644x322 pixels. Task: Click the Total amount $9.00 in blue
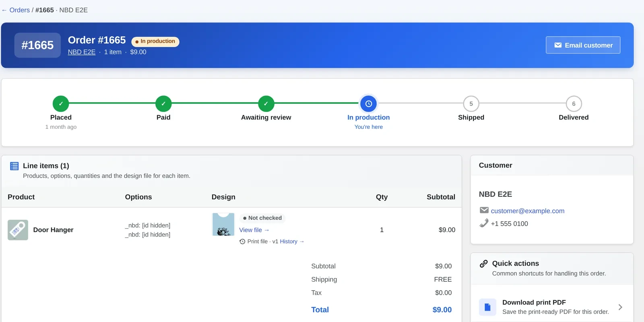(x=442, y=310)
